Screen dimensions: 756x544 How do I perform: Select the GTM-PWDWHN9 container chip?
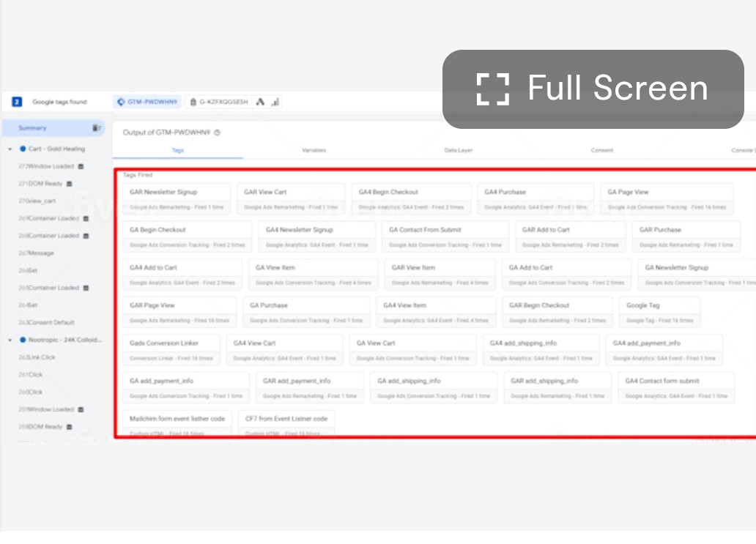point(147,103)
